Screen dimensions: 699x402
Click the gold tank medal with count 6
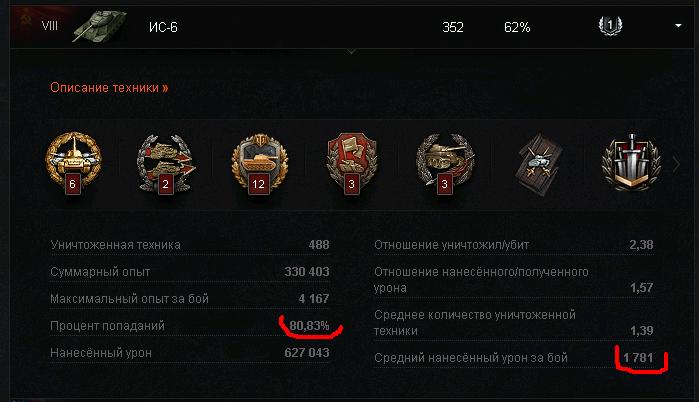73,164
